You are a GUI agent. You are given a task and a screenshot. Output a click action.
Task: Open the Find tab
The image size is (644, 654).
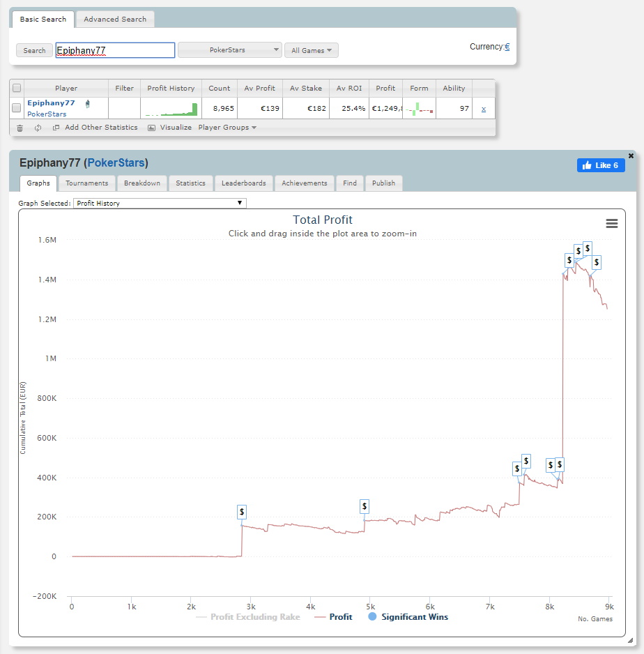pos(350,183)
